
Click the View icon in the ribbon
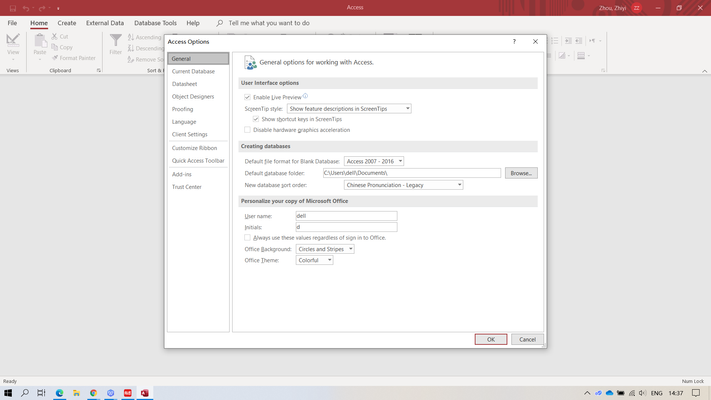[13, 40]
